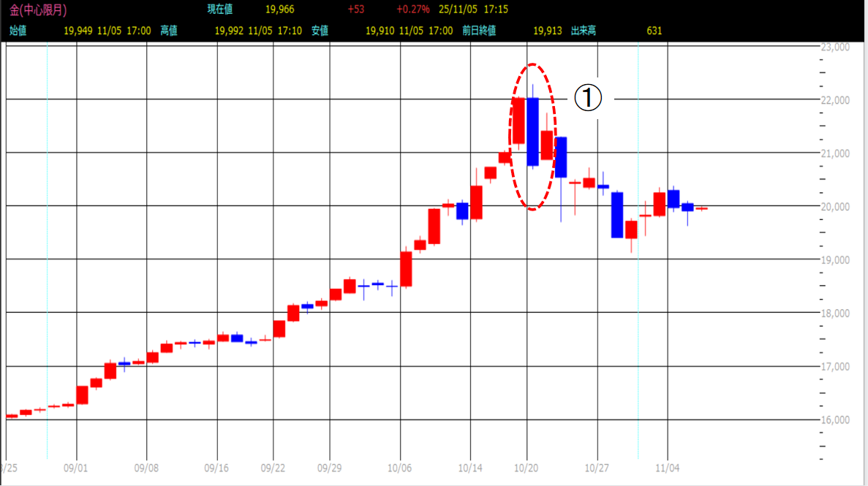The height and width of the screenshot is (486, 868).
Task: Click the 11/04 date on the time axis
Action: [x=668, y=467]
